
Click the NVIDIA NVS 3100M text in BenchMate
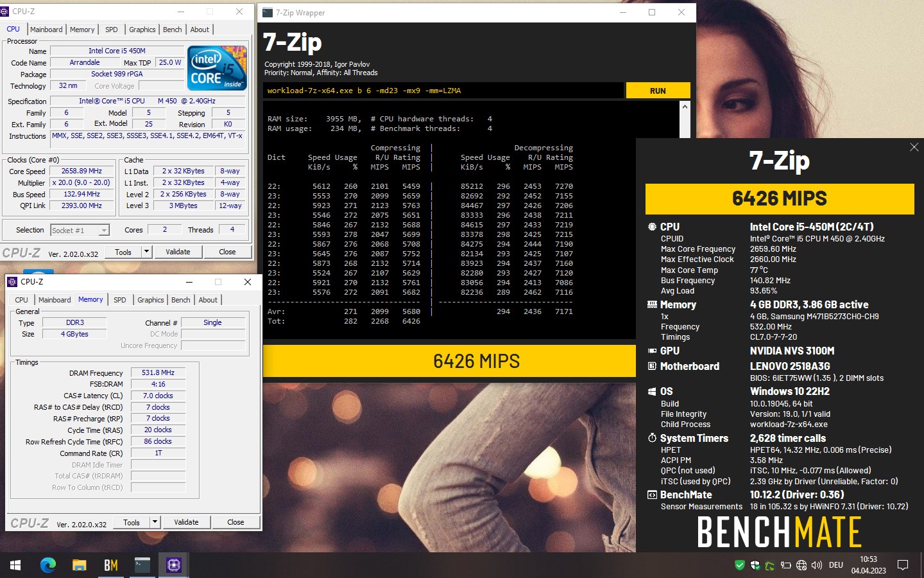click(792, 351)
